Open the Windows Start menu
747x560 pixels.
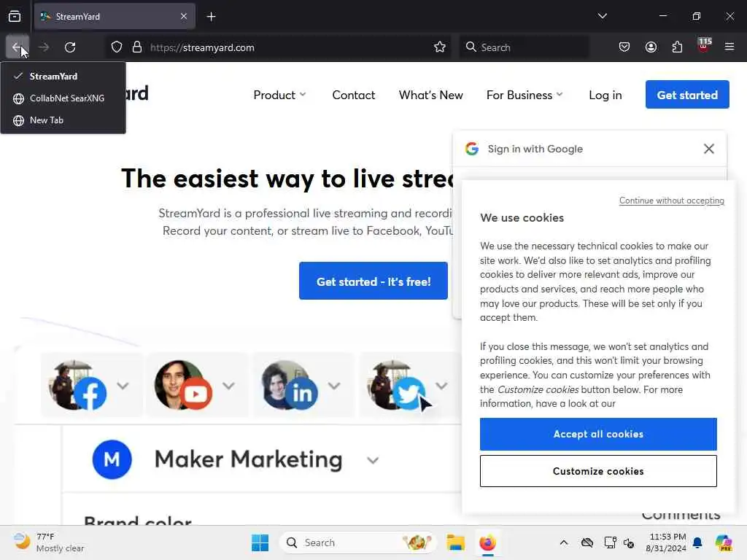260,542
